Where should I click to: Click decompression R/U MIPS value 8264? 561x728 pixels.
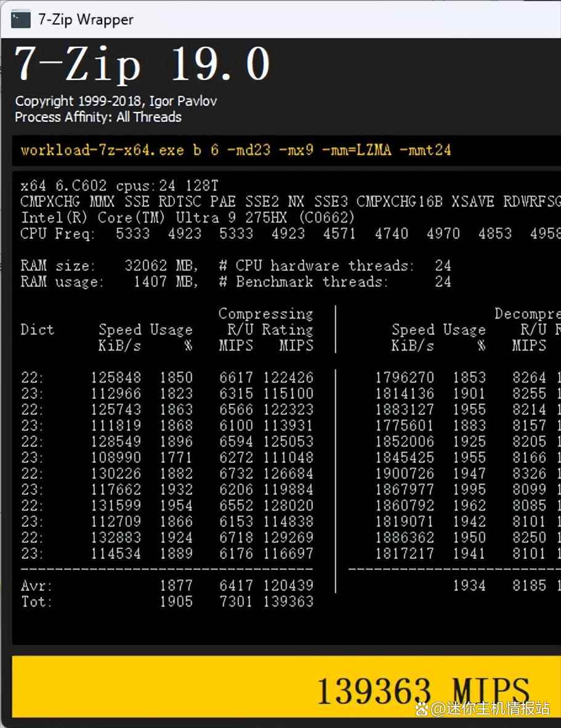point(530,377)
